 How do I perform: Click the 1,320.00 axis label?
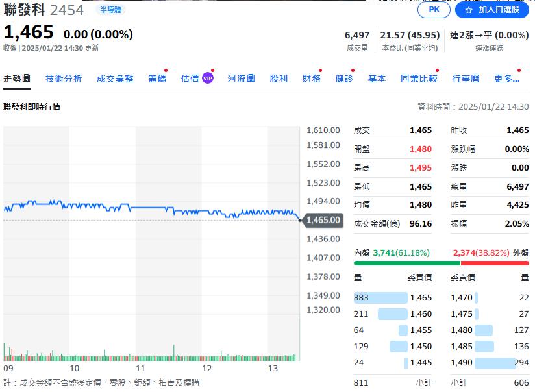point(323,310)
